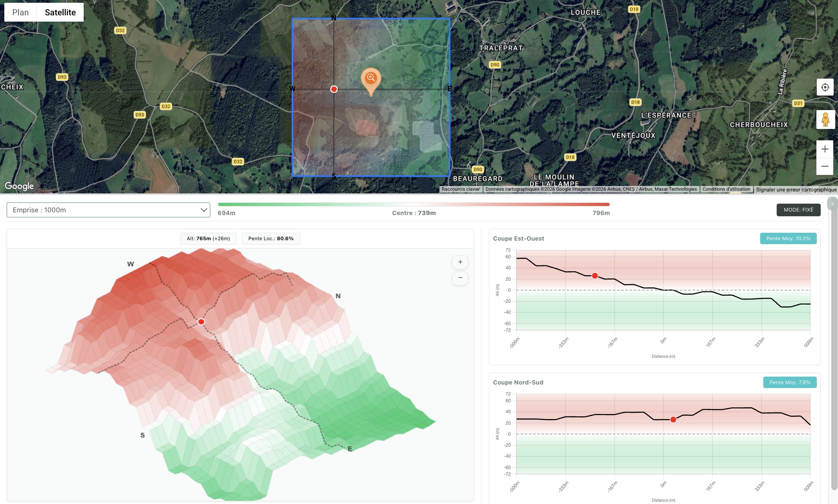
Task: Click the red marker on 3D terrain
Action: (201, 322)
